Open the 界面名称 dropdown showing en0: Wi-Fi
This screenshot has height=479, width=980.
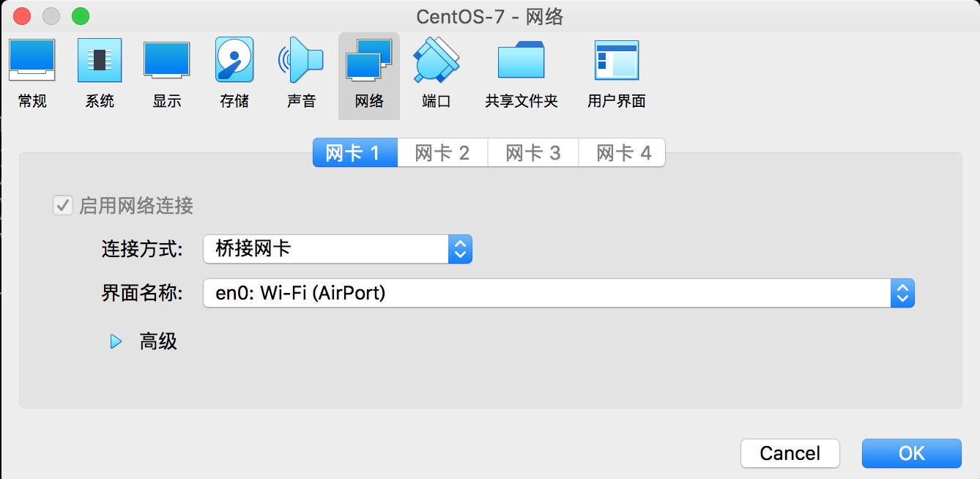pos(559,293)
